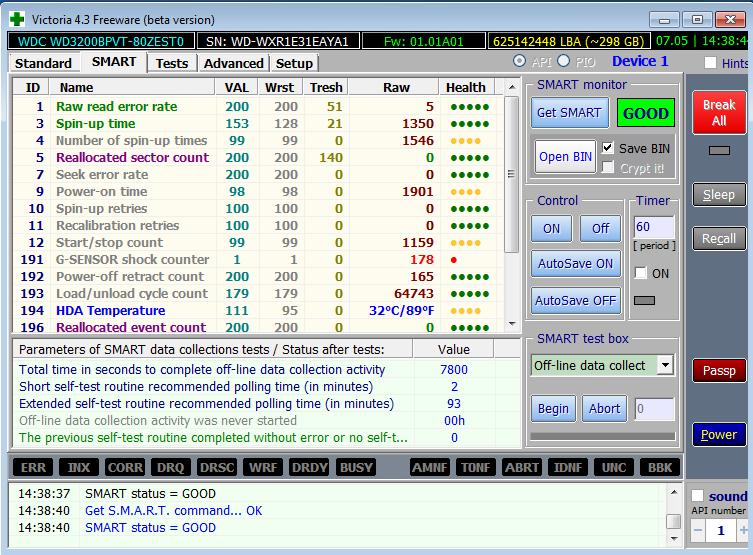The width and height of the screenshot is (753, 555).
Task: Turn SMART control ON
Action: coord(551,229)
